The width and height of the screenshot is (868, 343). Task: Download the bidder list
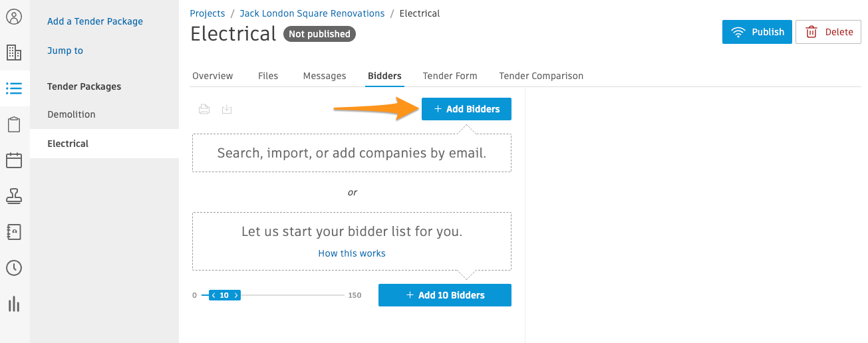(227, 109)
